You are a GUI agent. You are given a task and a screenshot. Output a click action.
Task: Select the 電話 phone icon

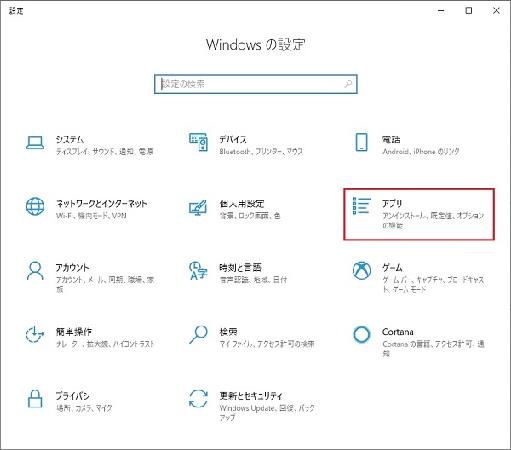[x=362, y=142]
